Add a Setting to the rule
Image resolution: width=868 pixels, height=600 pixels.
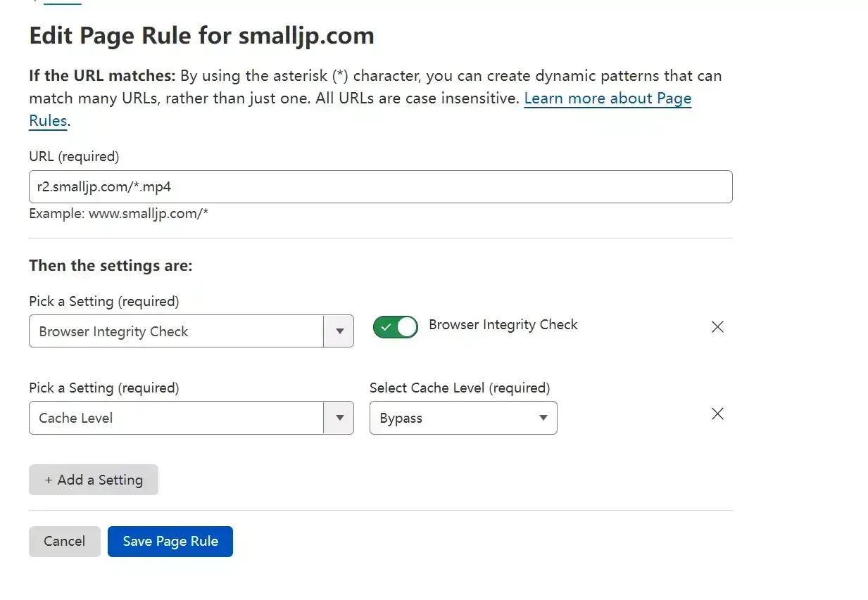94,480
